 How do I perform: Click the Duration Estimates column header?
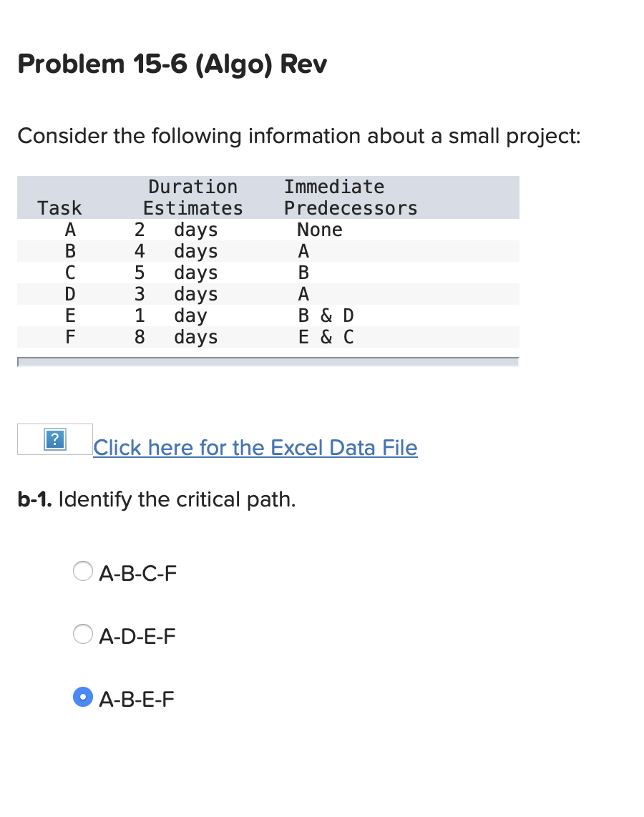192,197
